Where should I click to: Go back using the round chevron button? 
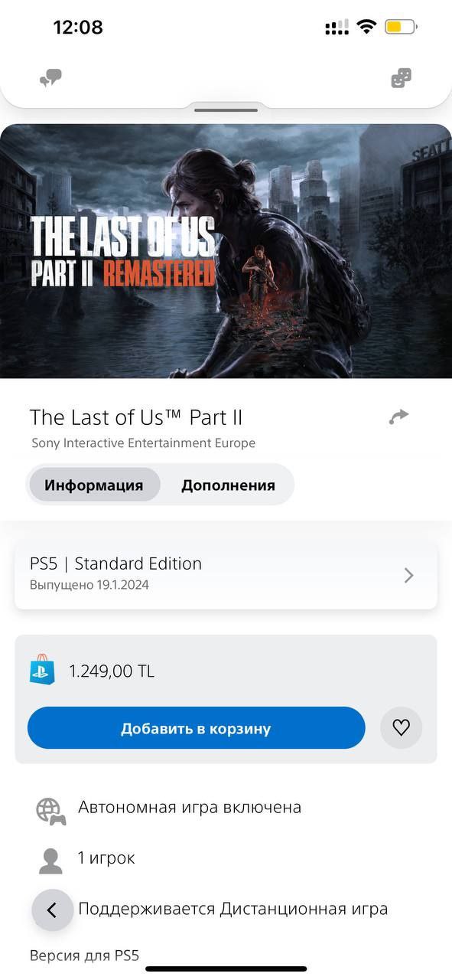click(x=52, y=910)
